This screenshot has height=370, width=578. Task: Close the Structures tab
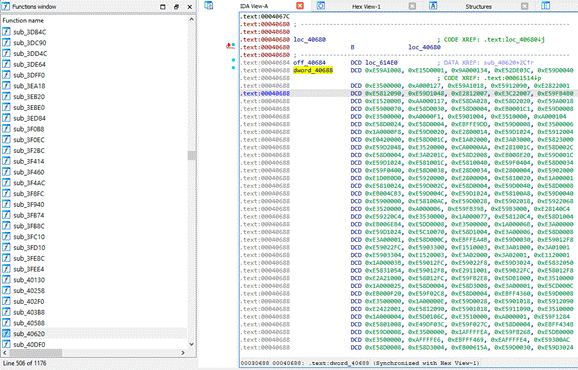525,6
